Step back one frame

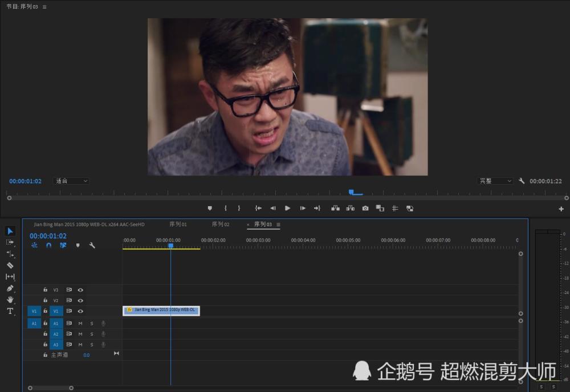[272, 208]
